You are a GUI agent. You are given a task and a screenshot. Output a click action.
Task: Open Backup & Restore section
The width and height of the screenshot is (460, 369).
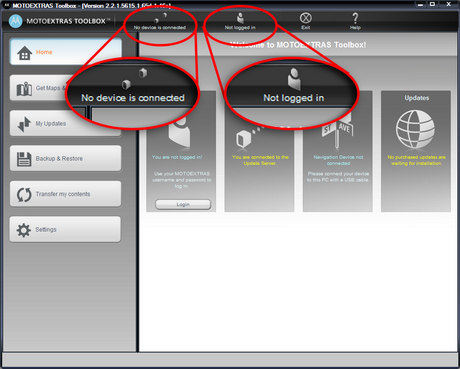(x=66, y=158)
